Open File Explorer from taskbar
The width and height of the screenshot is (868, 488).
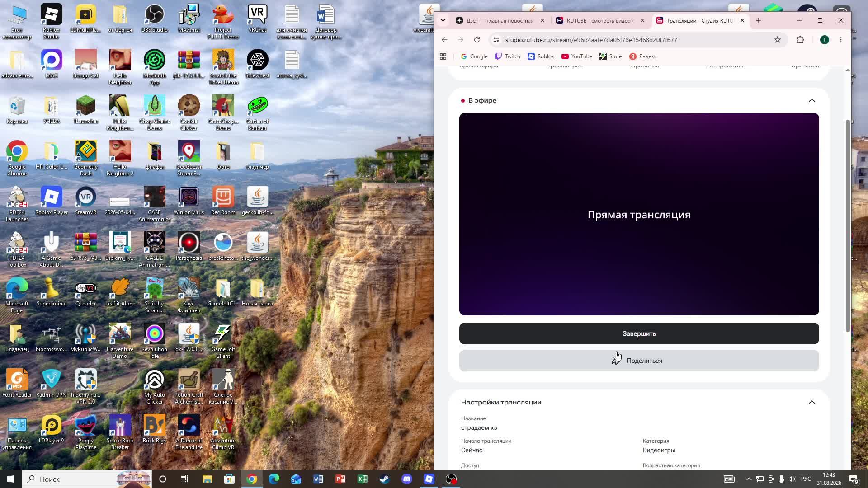click(207, 479)
